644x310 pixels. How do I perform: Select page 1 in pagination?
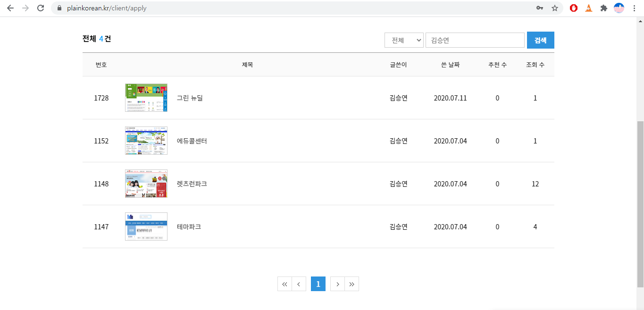[x=318, y=284]
